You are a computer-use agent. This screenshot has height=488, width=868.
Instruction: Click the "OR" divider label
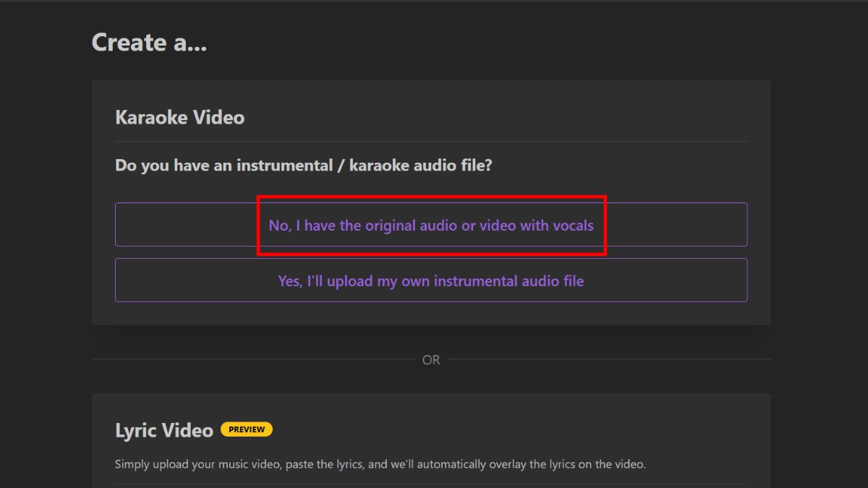pyautogui.click(x=431, y=360)
